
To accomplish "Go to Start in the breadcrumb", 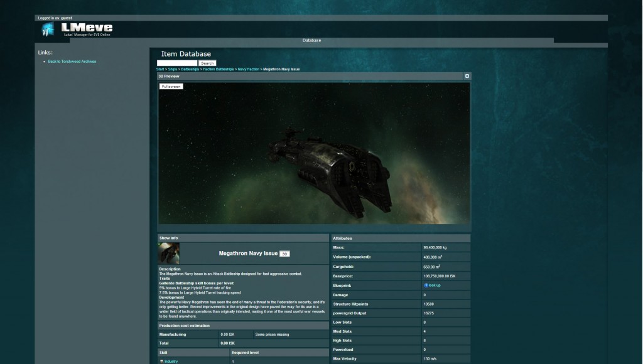I will 160,69.
